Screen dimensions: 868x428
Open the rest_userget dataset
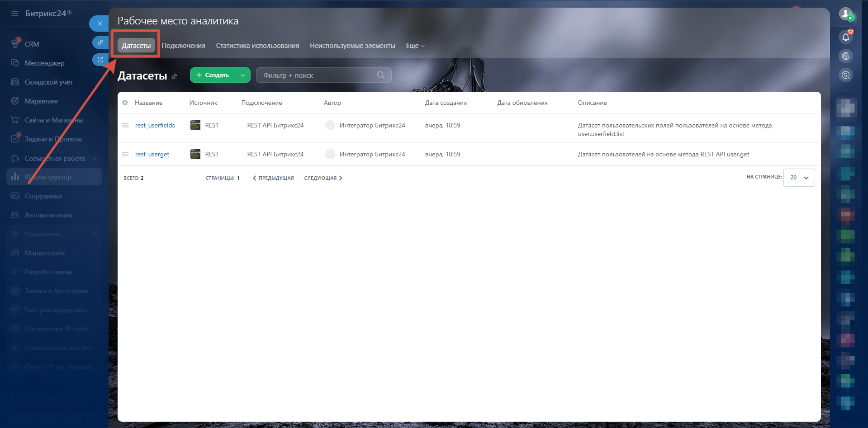pos(152,154)
